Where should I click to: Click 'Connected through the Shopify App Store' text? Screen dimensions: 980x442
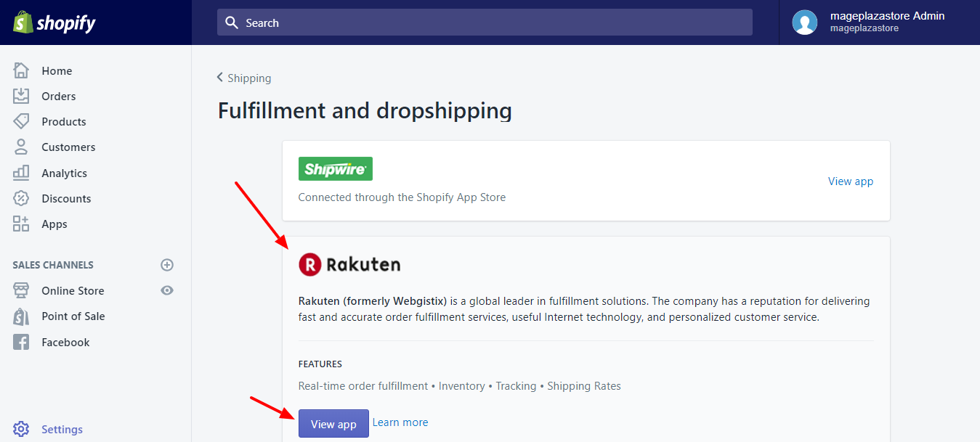(402, 197)
